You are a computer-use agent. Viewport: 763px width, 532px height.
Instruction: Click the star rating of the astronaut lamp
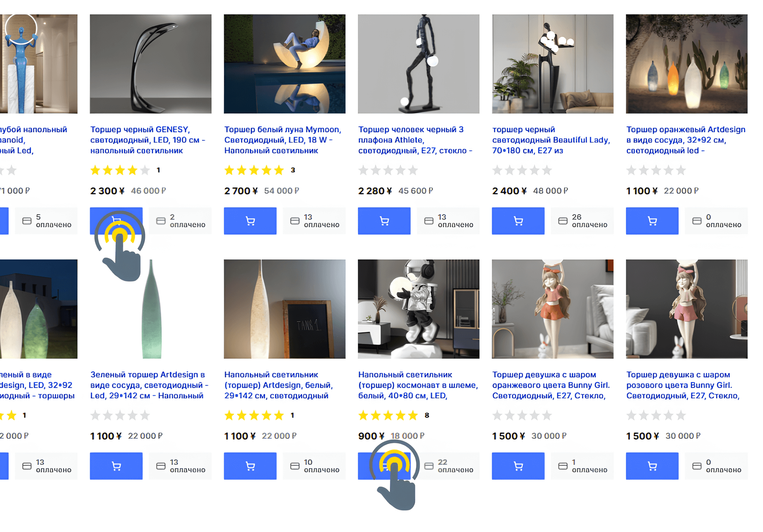tap(388, 415)
